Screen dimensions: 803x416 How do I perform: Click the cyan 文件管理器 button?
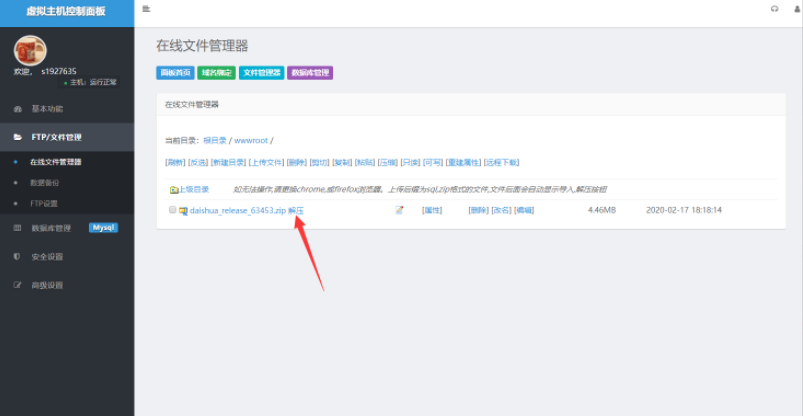(262, 73)
